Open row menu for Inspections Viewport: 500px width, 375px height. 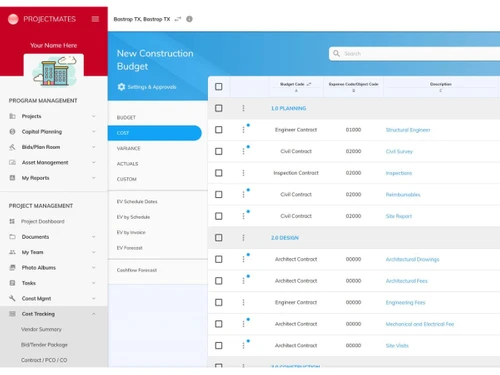pyautogui.click(x=243, y=173)
